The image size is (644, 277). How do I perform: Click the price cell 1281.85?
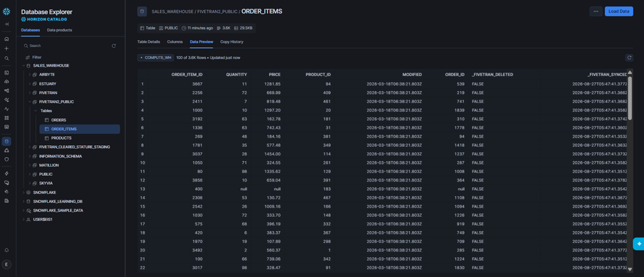[x=273, y=84]
